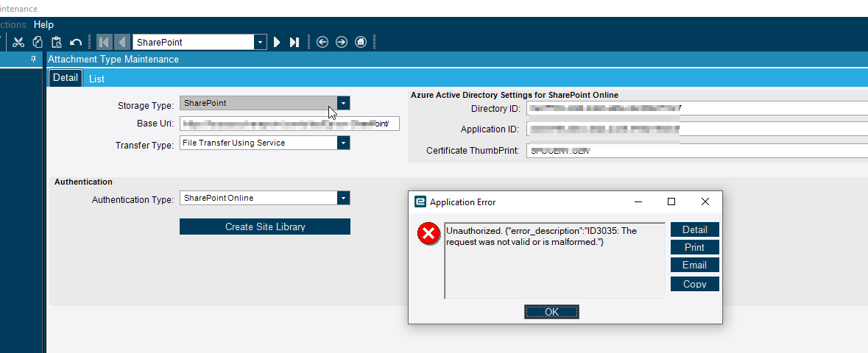
Task: Open the Help menu
Action: (43, 25)
